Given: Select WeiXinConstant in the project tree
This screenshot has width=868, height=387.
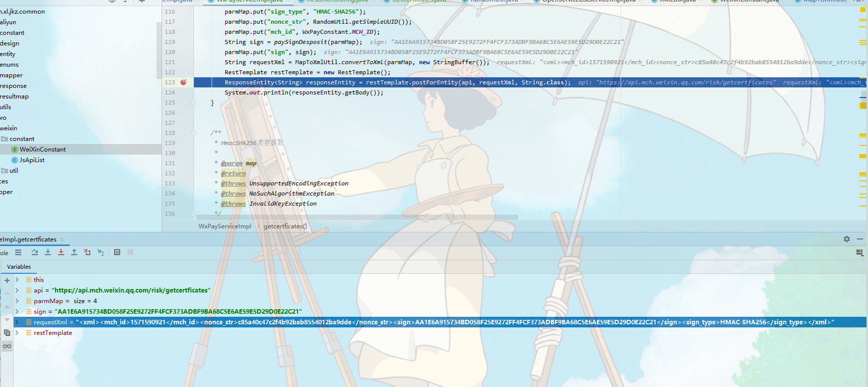Looking at the screenshot, I should coord(42,150).
